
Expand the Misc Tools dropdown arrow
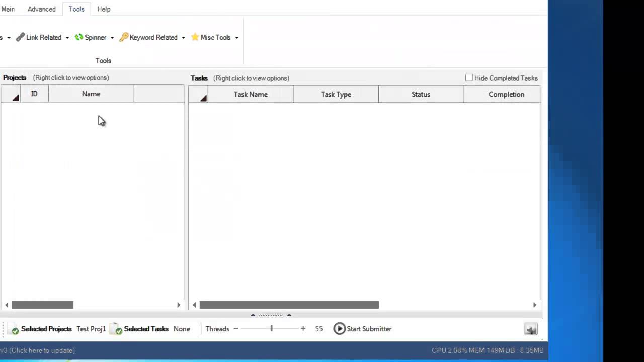click(236, 38)
